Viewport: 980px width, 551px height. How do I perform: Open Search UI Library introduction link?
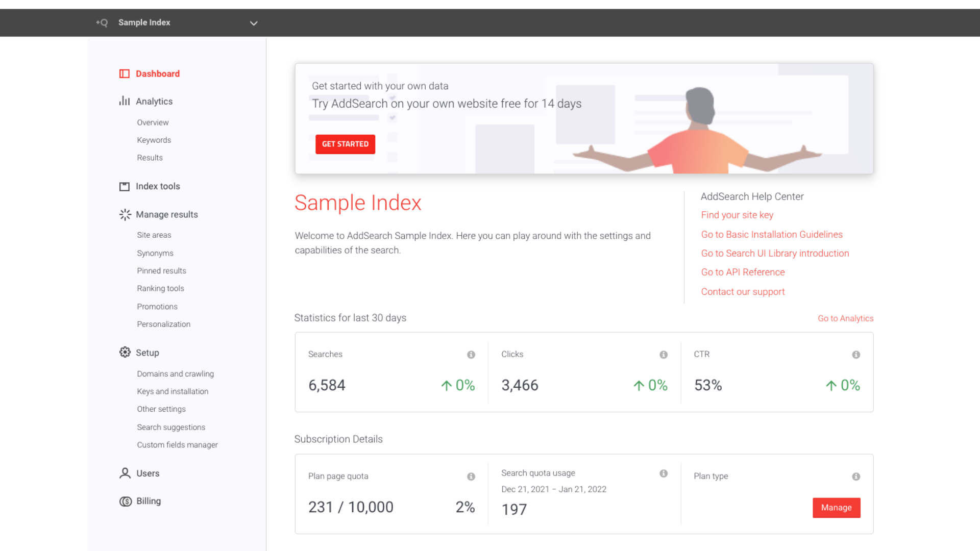click(x=775, y=254)
